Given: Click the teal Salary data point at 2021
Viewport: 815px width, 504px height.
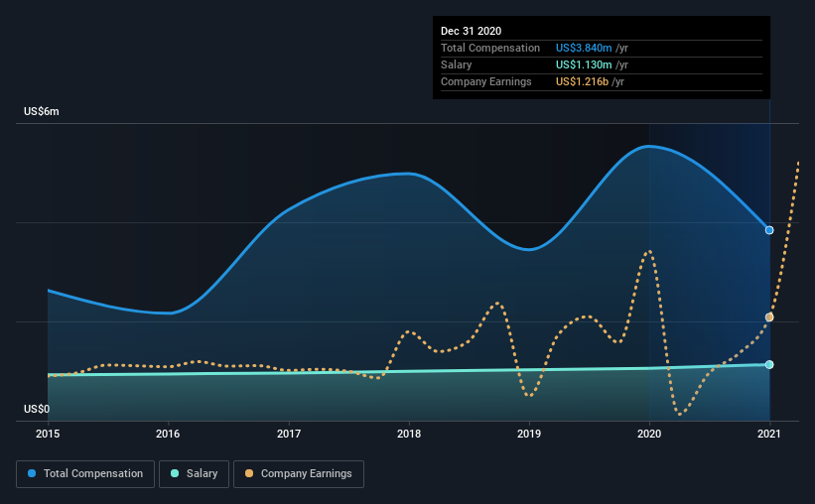Looking at the screenshot, I should coord(769,365).
